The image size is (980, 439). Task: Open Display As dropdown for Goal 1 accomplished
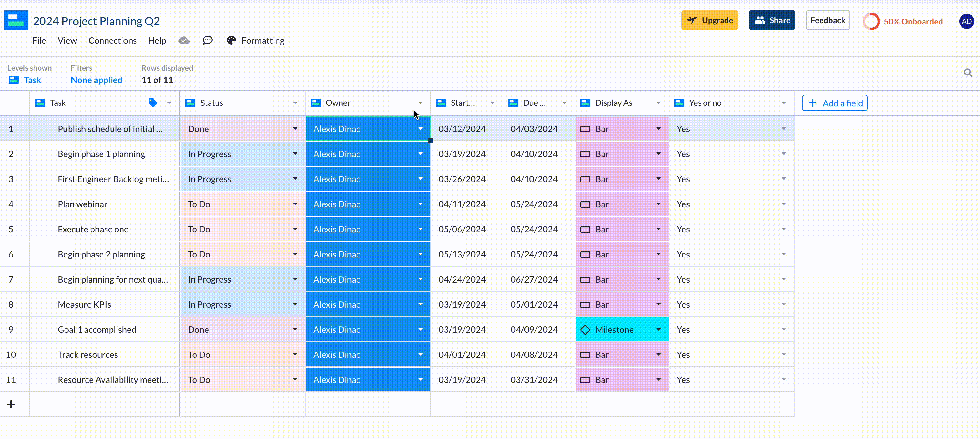click(658, 330)
